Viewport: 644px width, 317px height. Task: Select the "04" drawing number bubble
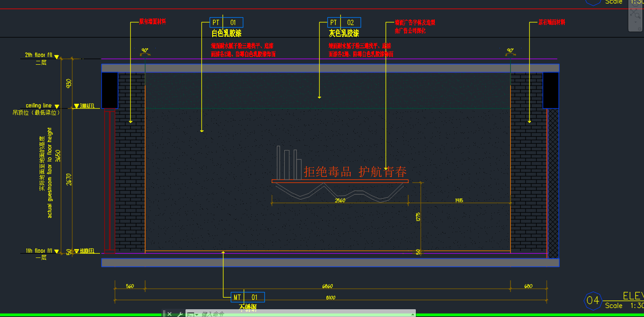(x=593, y=300)
